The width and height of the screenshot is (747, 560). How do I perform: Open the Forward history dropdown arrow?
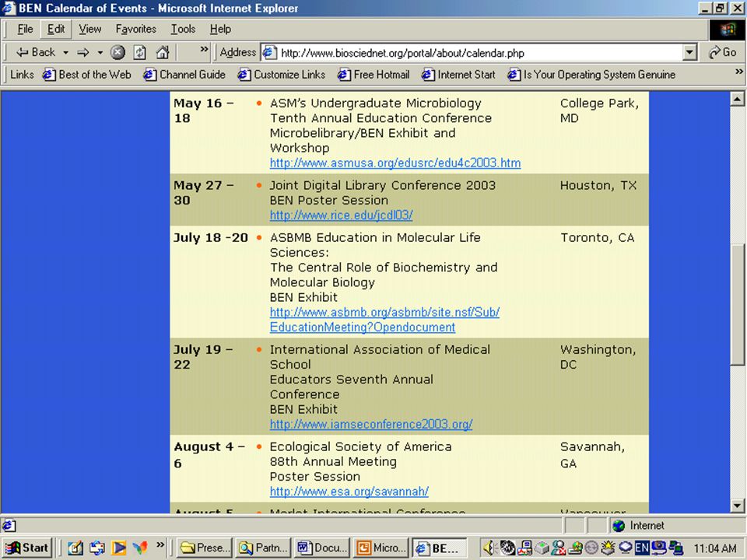point(100,52)
